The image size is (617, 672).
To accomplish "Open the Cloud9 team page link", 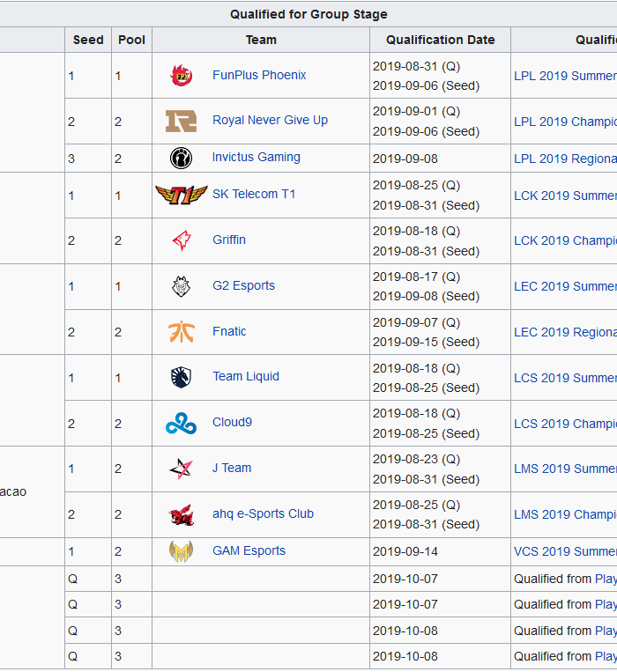I will point(232,423).
